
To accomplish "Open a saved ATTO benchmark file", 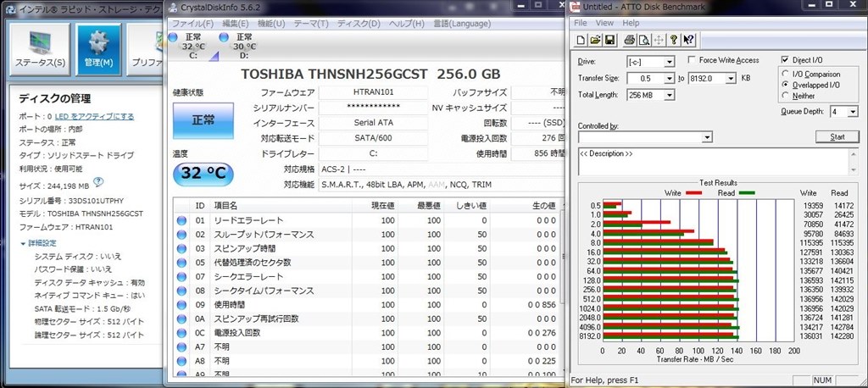I will (595, 40).
